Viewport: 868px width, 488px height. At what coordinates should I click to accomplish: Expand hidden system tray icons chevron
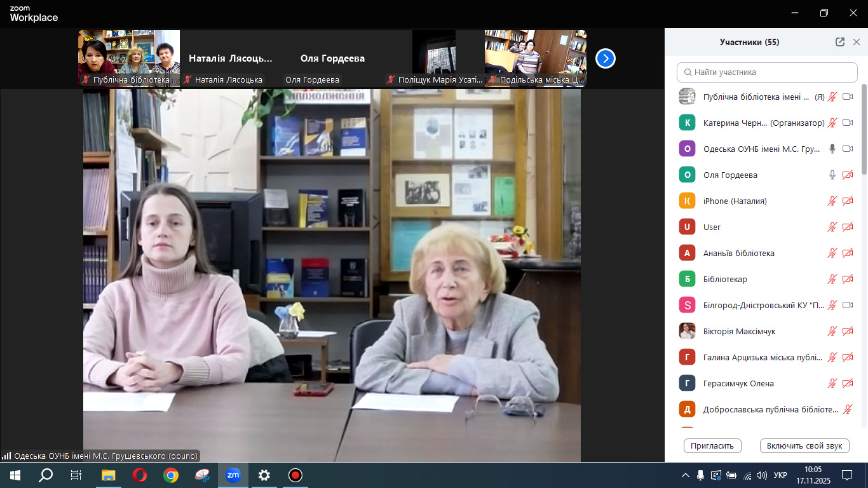click(x=685, y=475)
